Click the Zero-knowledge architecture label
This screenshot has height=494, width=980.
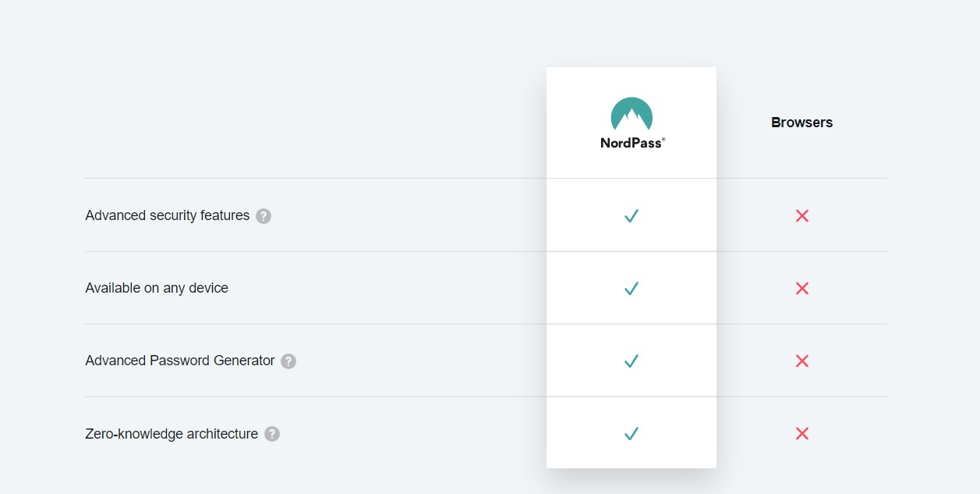coord(172,434)
